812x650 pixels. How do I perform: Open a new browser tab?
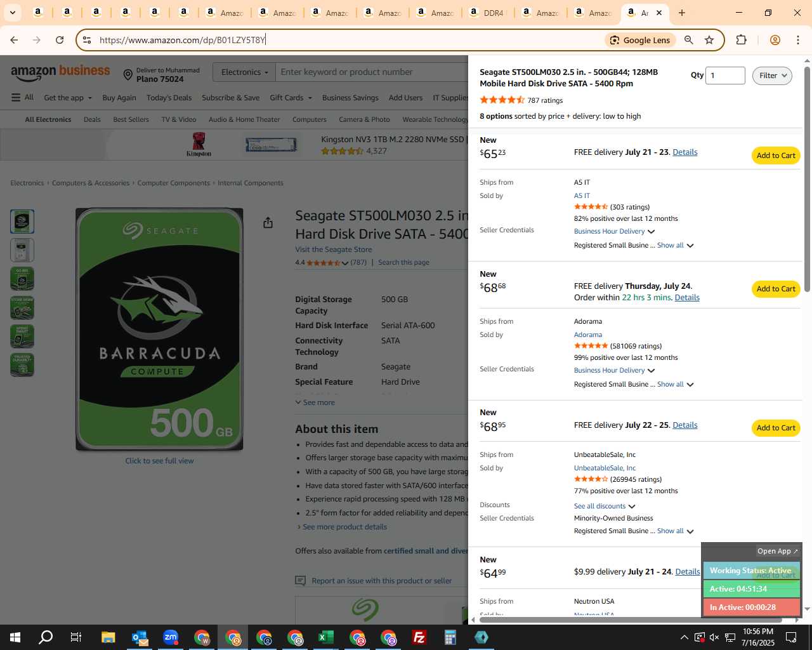(682, 13)
